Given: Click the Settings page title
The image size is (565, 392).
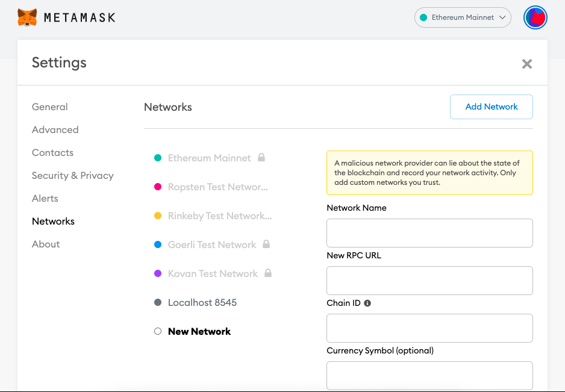Looking at the screenshot, I should coord(59,63).
